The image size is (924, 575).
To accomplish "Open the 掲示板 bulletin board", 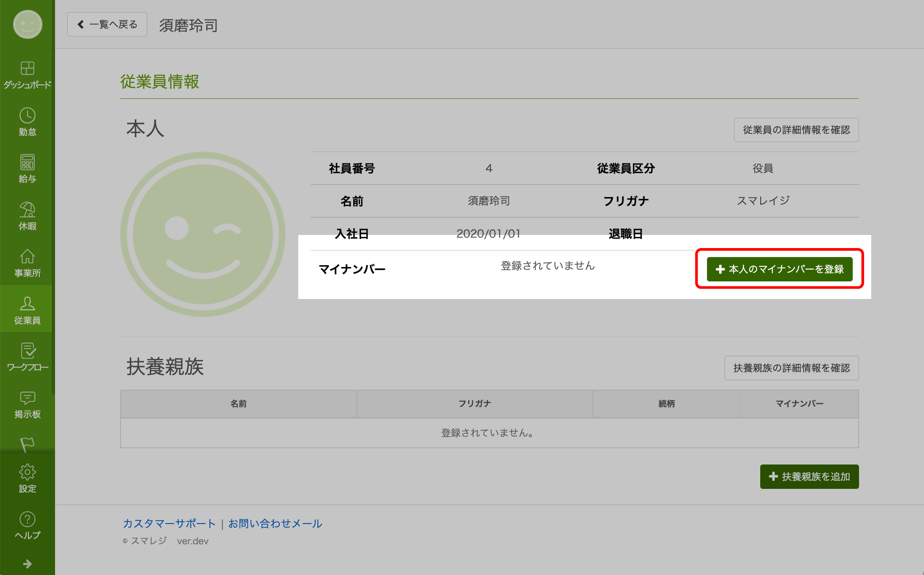I will pyautogui.click(x=27, y=404).
